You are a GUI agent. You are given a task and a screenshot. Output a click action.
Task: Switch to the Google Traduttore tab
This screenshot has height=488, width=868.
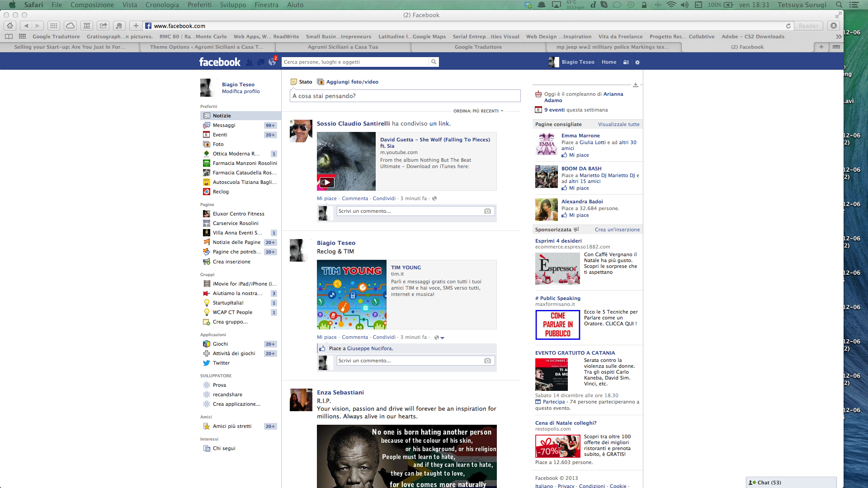coord(478,47)
